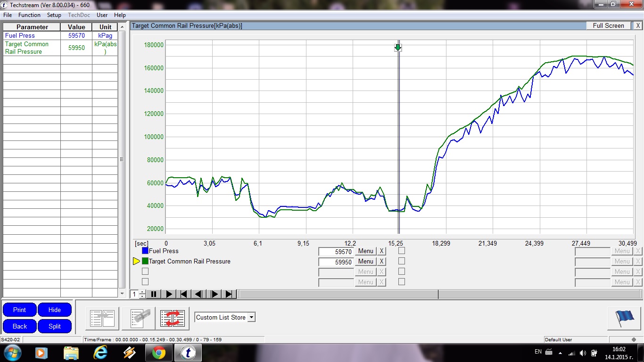This screenshot has width=644, height=362.
Task: Skip to last frame of recording
Action: pyautogui.click(x=229, y=294)
